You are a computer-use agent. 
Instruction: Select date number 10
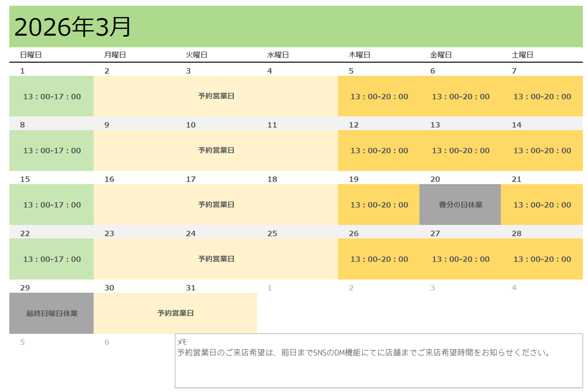(191, 125)
